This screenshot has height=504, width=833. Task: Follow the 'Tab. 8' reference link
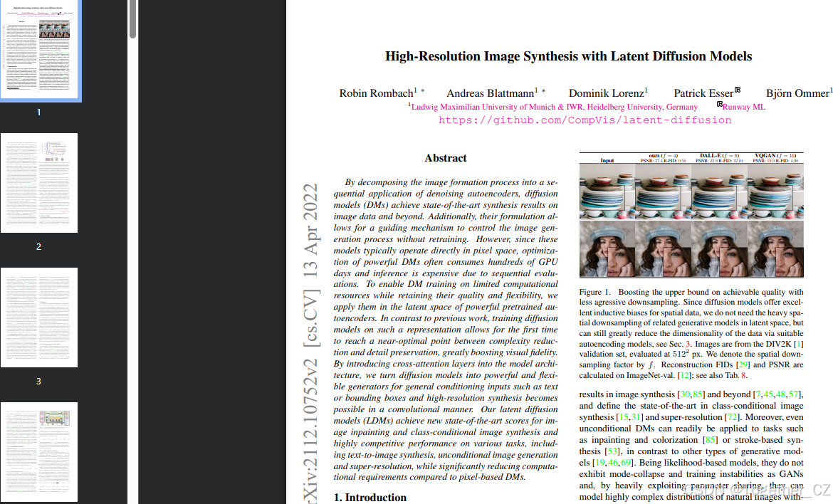tap(744, 374)
